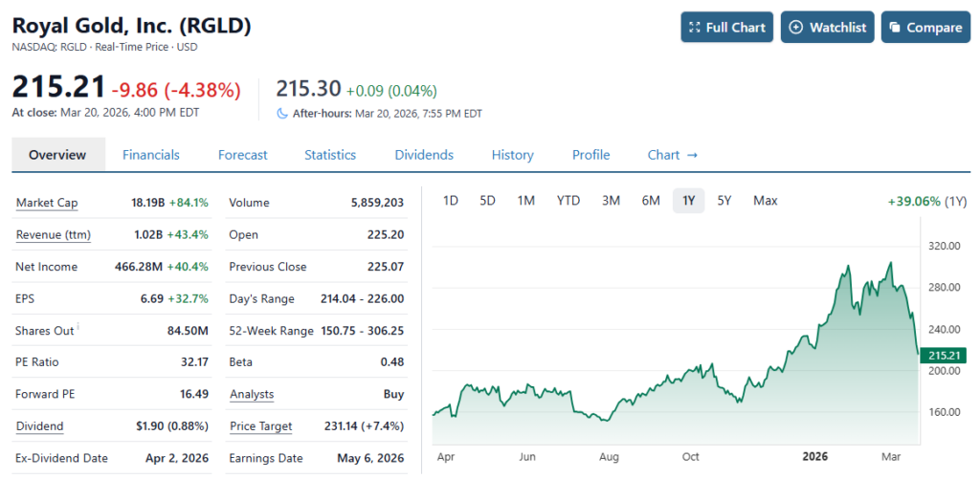
Task: Click the Shares Out info superscript icon
Action: (77, 328)
